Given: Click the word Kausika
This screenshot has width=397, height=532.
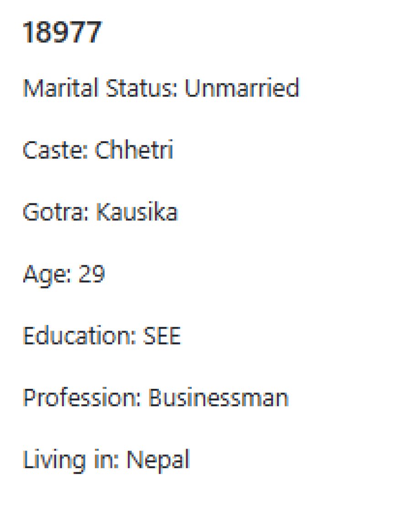Looking at the screenshot, I should point(137,212).
